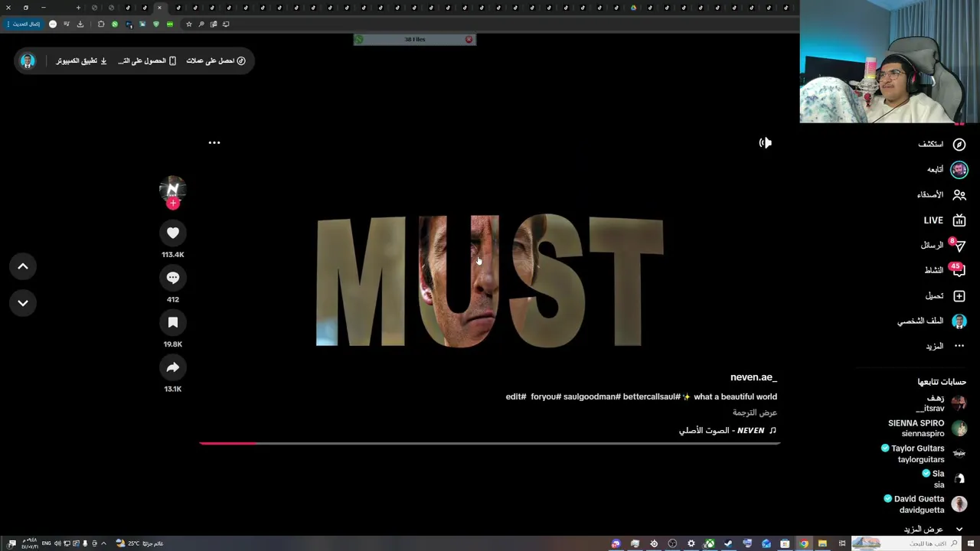Click the #foryou hashtag
980x551 pixels.
pyautogui.click(x=546, y=396)
